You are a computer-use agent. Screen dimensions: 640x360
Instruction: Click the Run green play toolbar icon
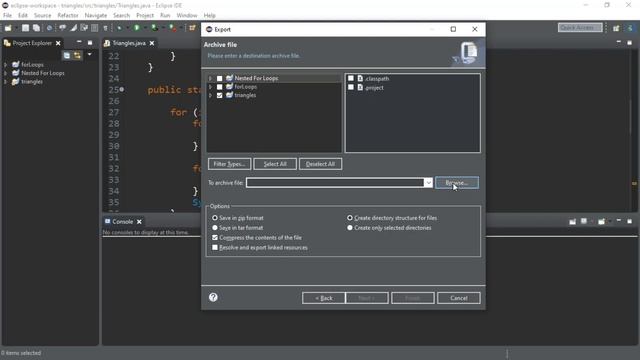pos(136,28)
